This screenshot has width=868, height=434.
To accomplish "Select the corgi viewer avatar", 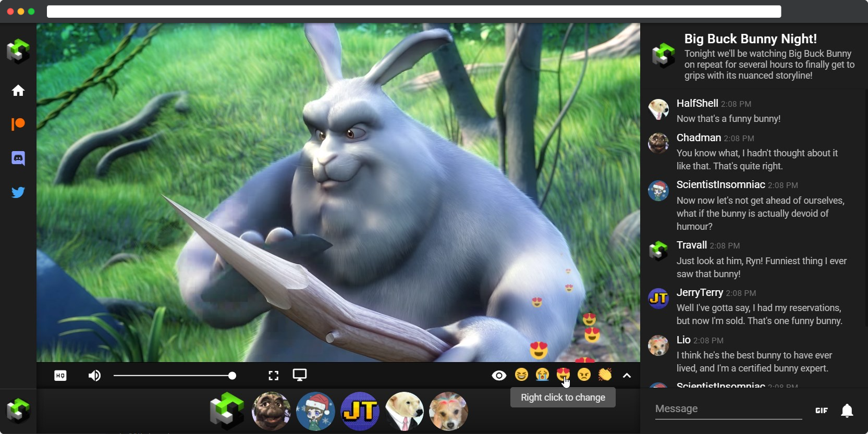I will [x=448, y=411].
